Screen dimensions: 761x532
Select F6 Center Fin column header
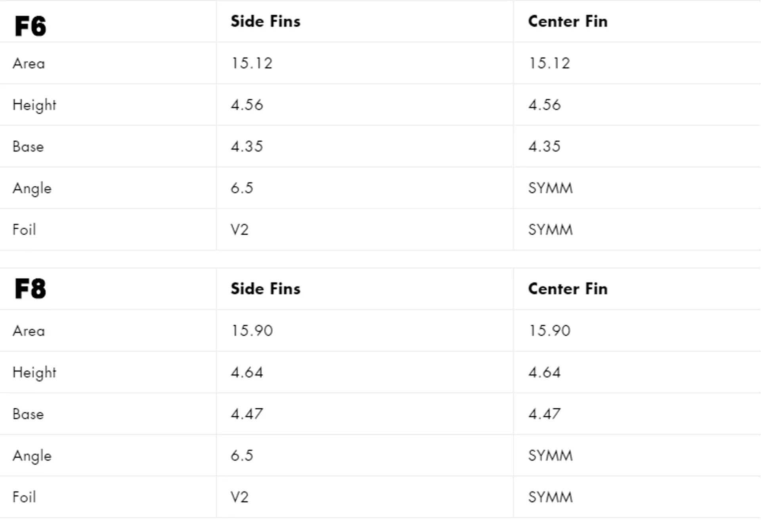[568, 21]
